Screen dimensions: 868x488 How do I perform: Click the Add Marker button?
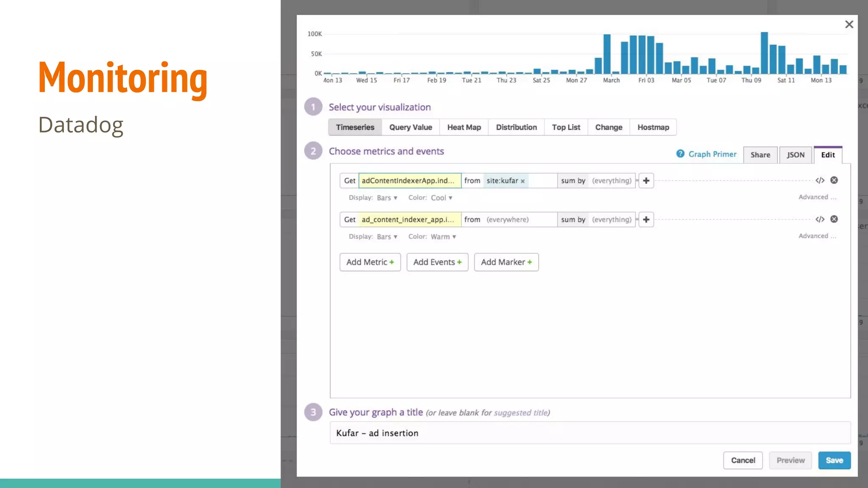pos(506,262)
